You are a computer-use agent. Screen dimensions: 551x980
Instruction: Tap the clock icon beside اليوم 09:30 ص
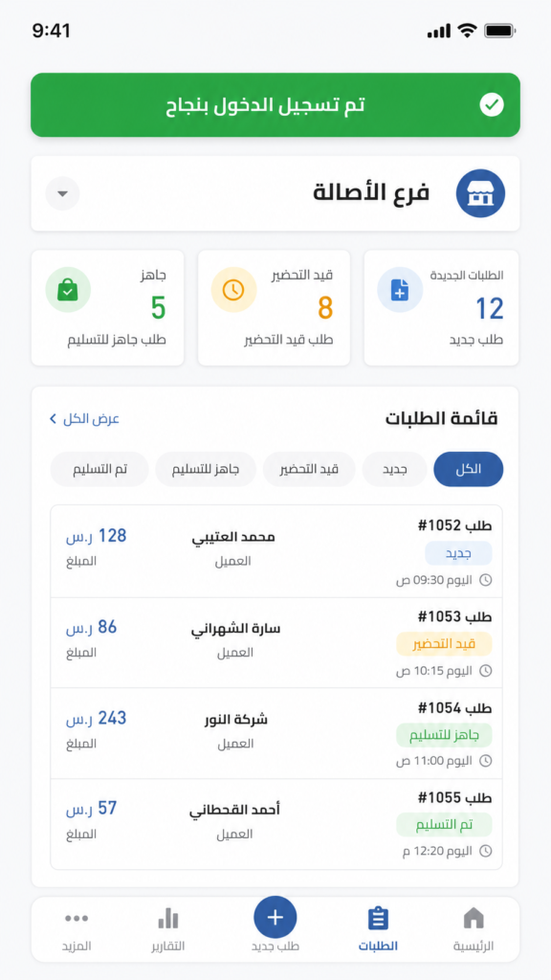(485, 580)
